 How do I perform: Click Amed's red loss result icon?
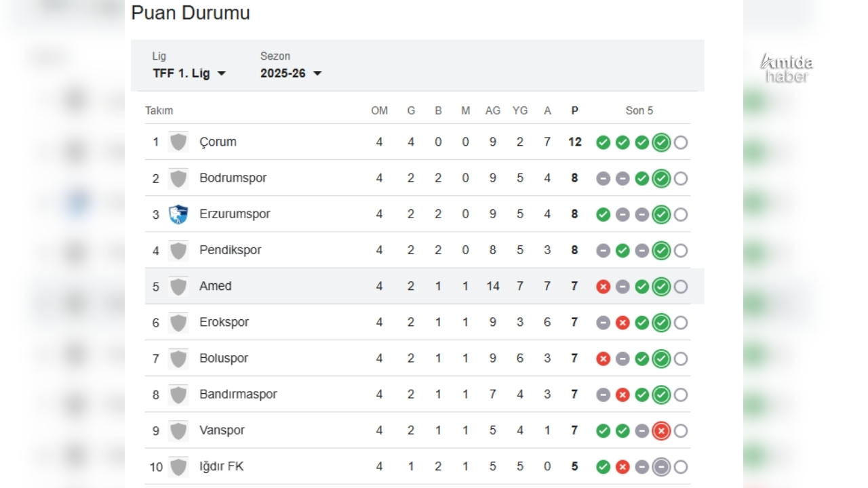[x=603, y=287]
